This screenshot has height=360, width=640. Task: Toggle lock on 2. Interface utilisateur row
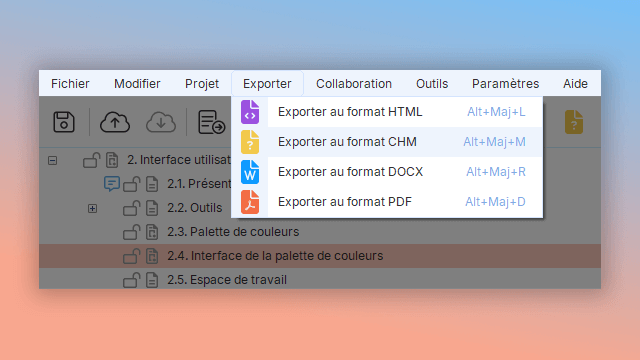click(x=91, y=160)
